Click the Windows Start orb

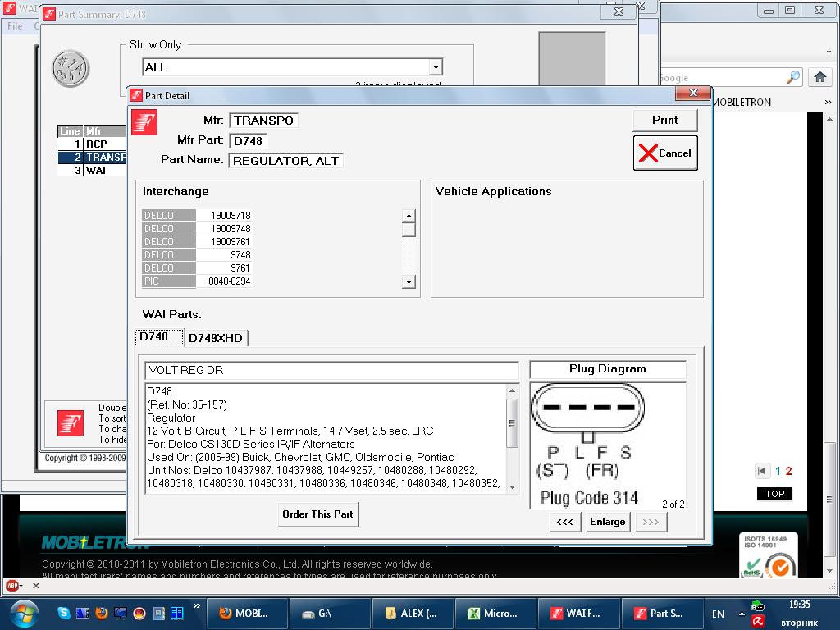(24, 614)
